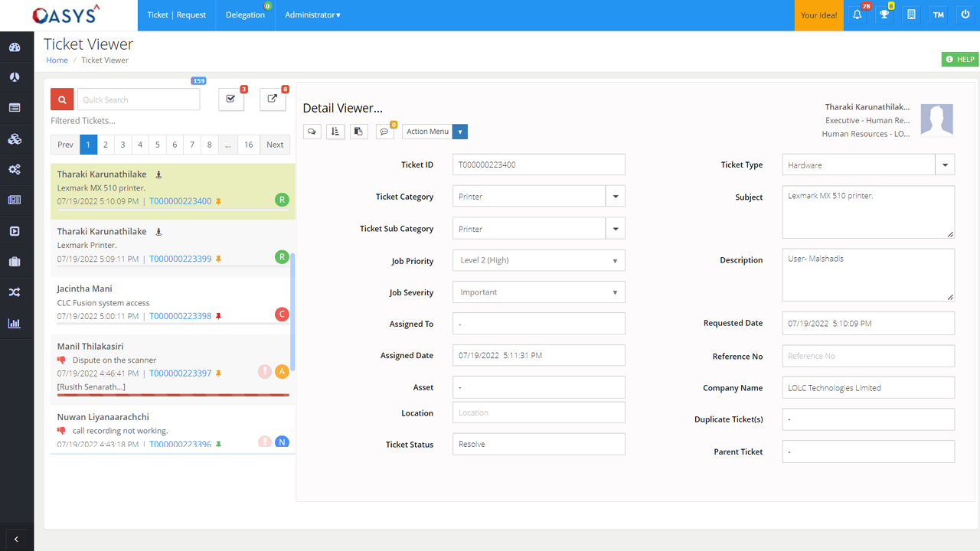Select the Jacintha Mani ticket name
980x551 pixels.
click(84, 289)
